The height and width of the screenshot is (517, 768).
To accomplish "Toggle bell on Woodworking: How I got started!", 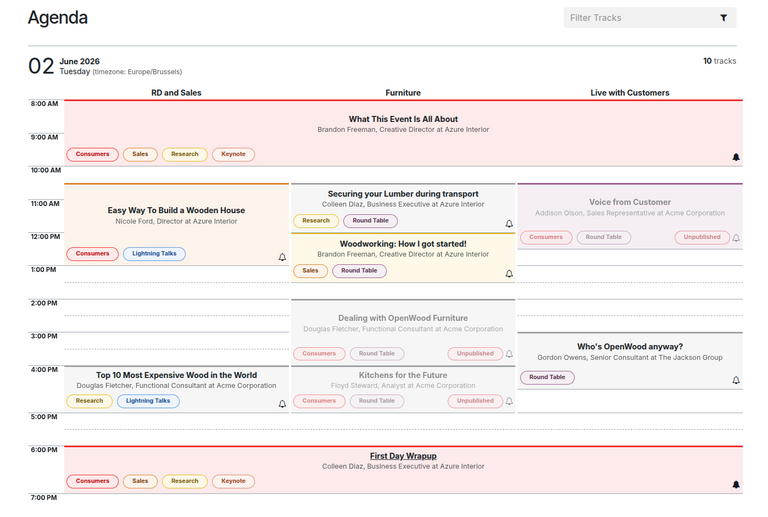I will [x=509, y=274].
